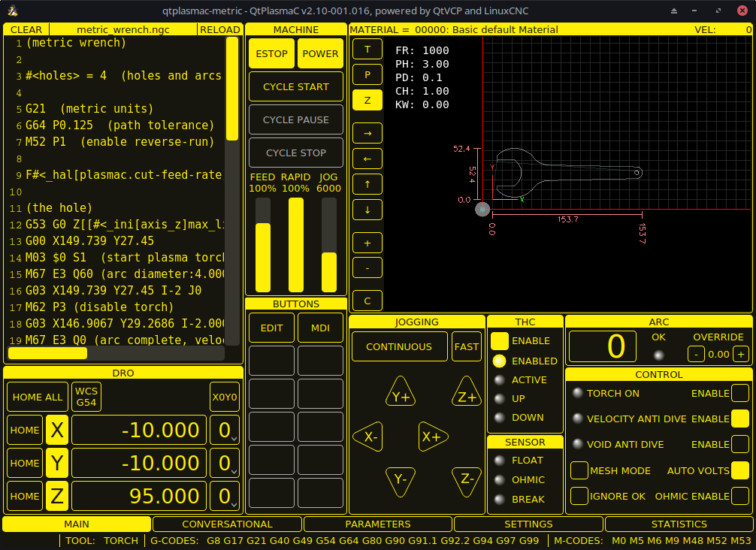
Task: Jog the X axis negative with X- icon
Action: 367,436
